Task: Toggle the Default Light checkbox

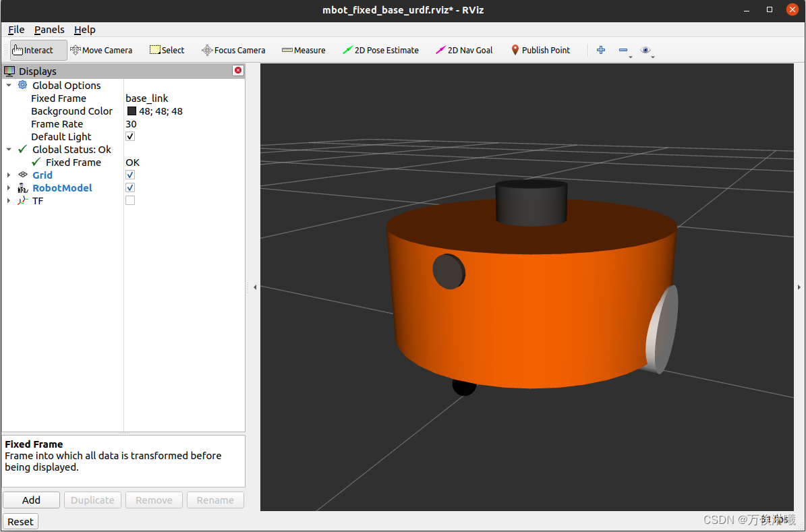Action: [x=130, y=136]
